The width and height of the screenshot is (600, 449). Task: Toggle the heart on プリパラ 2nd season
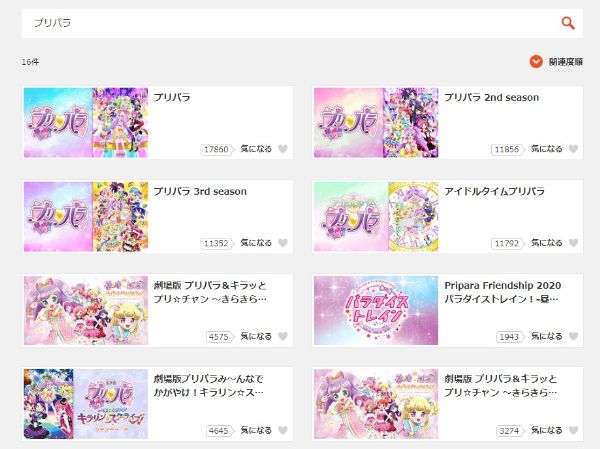coord(573,149)
